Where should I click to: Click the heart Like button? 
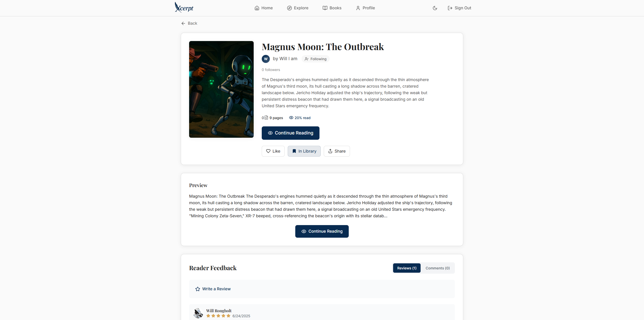tap(273, 151)
